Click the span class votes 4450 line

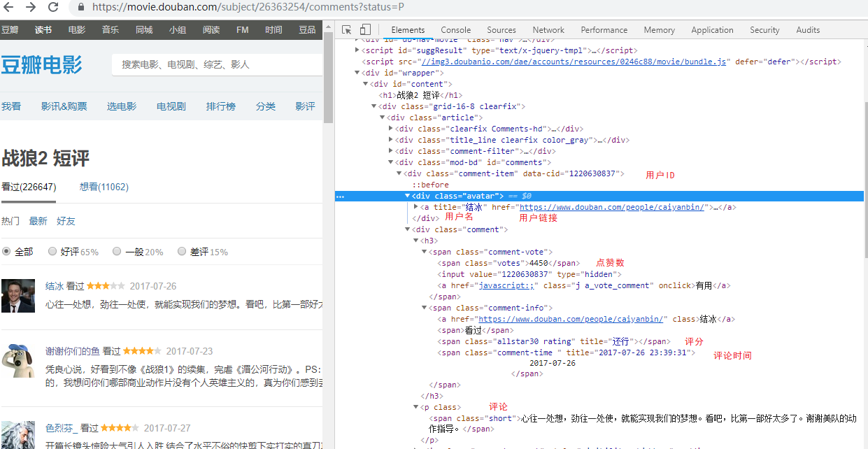[x=509, y=263]
